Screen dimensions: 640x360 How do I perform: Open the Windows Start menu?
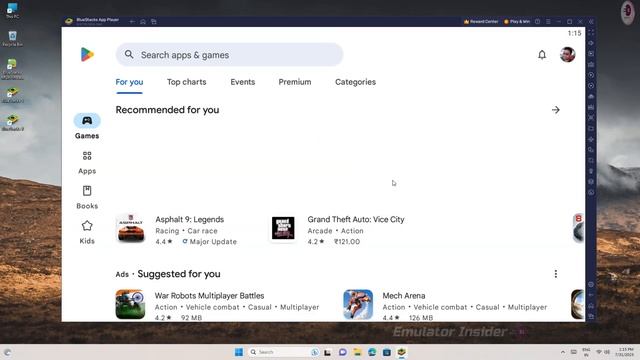[x=239, y=352]
